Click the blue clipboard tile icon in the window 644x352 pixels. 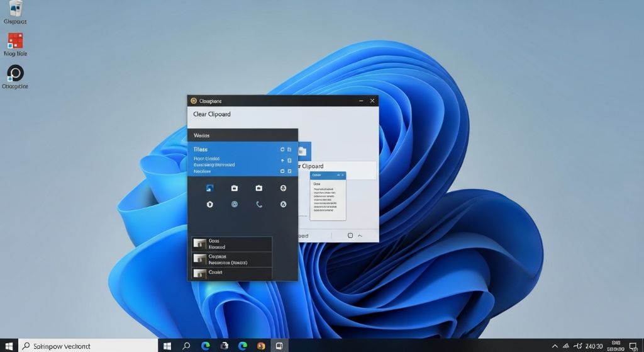click(x=303, y=151)
